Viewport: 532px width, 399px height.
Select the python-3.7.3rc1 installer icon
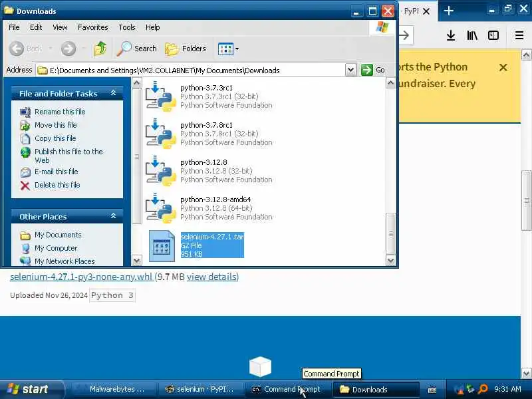[161, 96]
